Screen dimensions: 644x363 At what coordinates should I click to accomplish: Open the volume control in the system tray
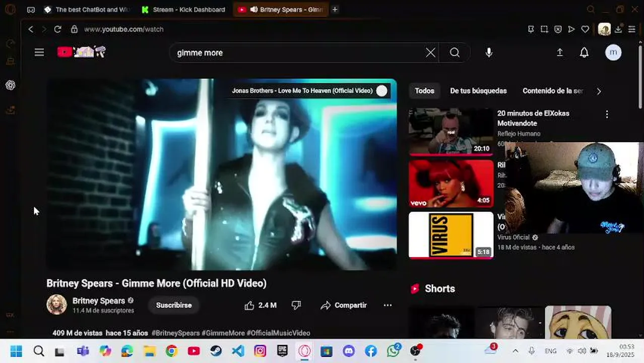click(x=582, y=351)
